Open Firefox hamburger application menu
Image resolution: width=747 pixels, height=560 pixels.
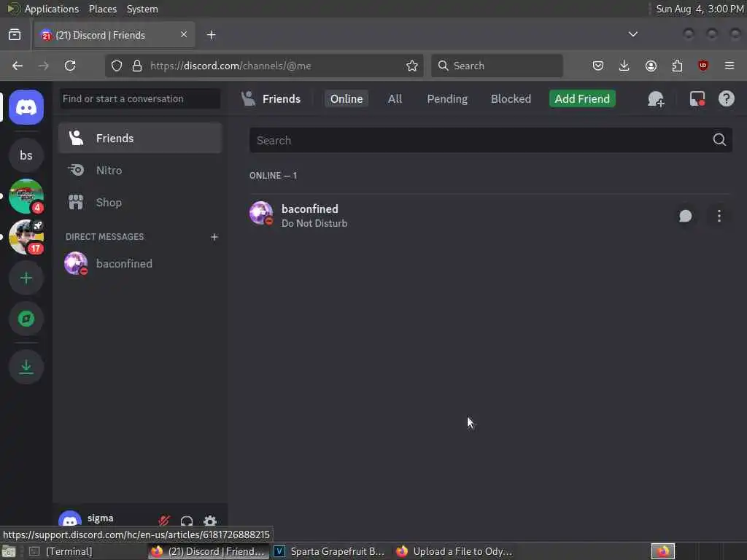click(729, 66)
